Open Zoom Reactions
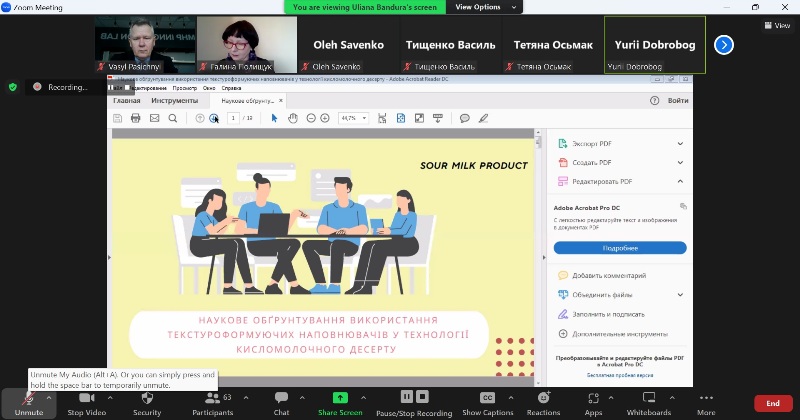Screen dimensions: 800x420 (543, 401)
